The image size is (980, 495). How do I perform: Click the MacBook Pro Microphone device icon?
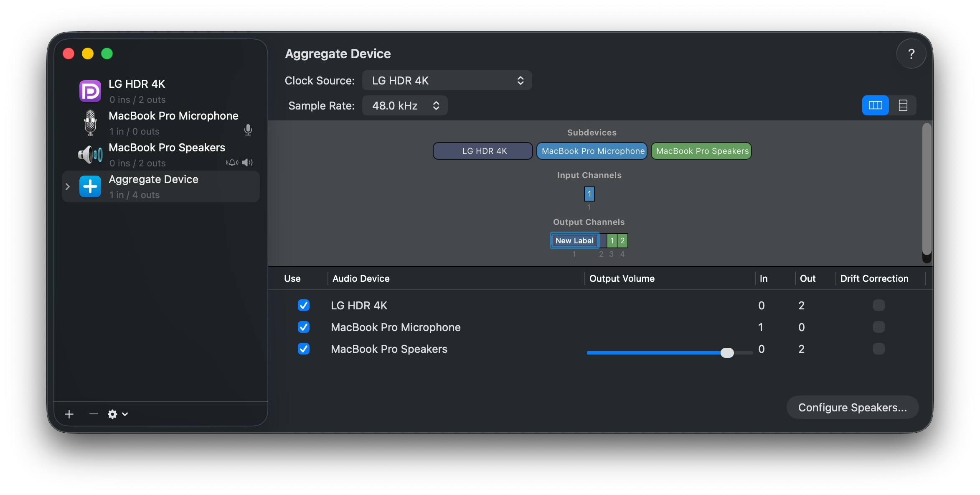pyautogui.click(x=90, y=123)
